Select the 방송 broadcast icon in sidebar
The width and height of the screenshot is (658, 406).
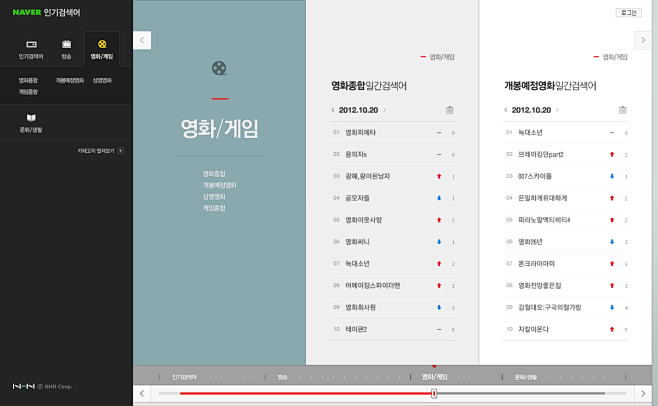click(66, 46)
